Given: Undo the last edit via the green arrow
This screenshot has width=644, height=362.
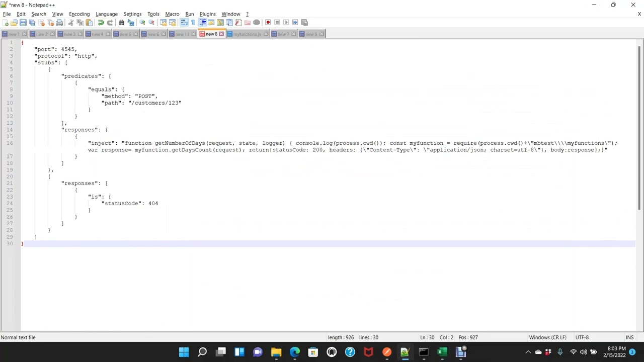Looking at the screenshot, I should 101,22.
